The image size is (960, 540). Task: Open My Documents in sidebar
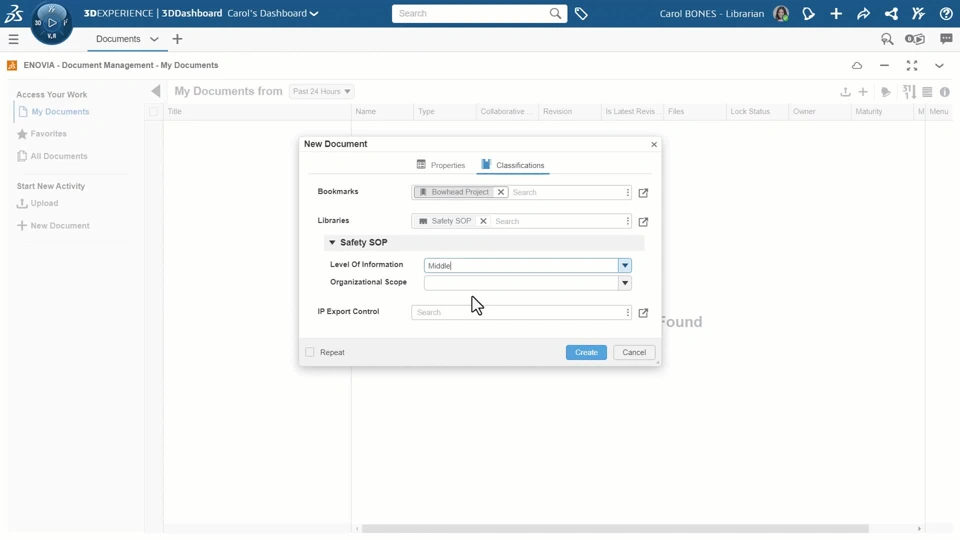click(60, 111)
